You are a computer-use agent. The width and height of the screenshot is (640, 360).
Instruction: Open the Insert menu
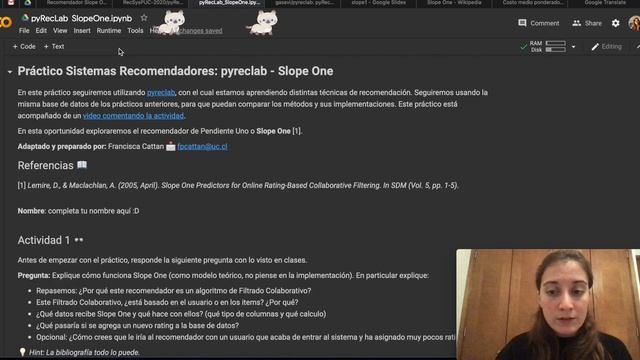point(82,31)
